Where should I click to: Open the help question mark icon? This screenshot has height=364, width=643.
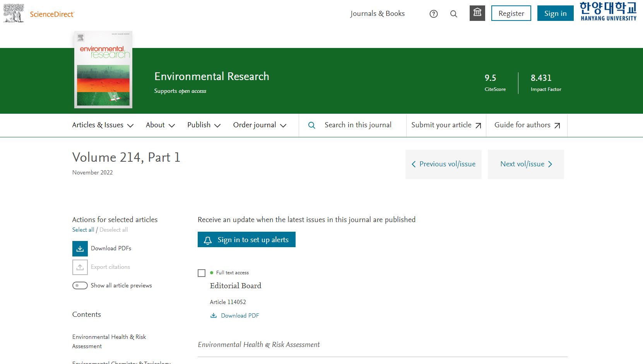tap(434, 14)
